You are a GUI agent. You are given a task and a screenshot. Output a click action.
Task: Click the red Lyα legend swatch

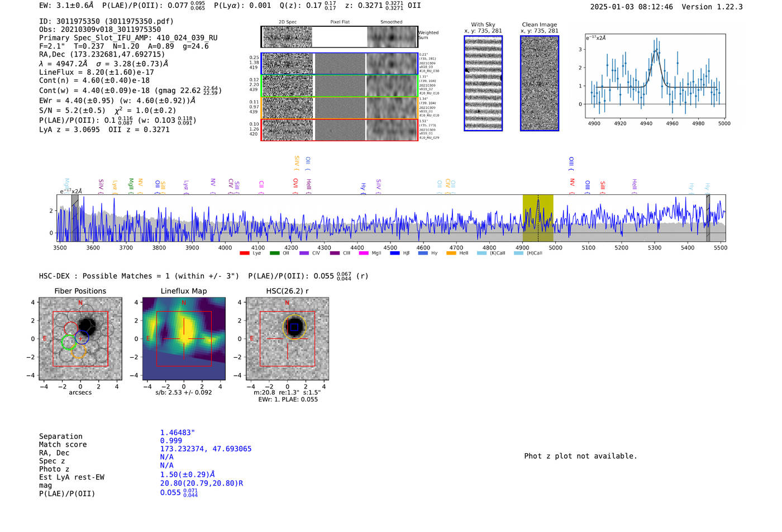point(244,253)
